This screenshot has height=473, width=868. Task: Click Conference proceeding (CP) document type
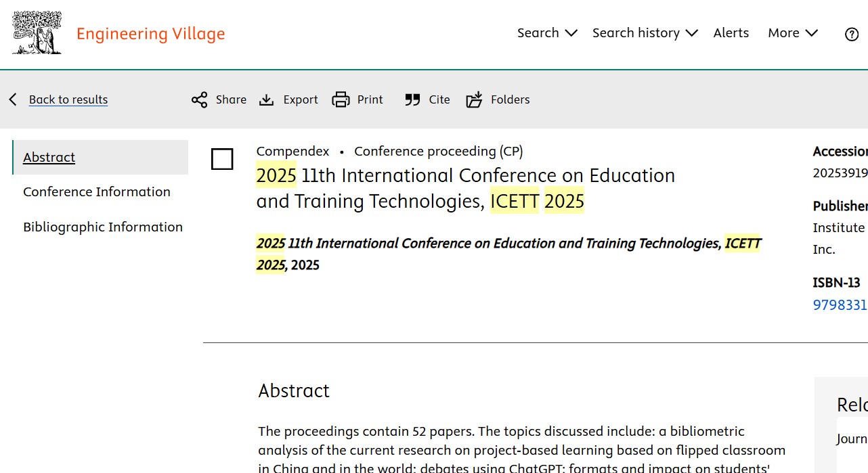pyautogui.click(x=439, y=151)
